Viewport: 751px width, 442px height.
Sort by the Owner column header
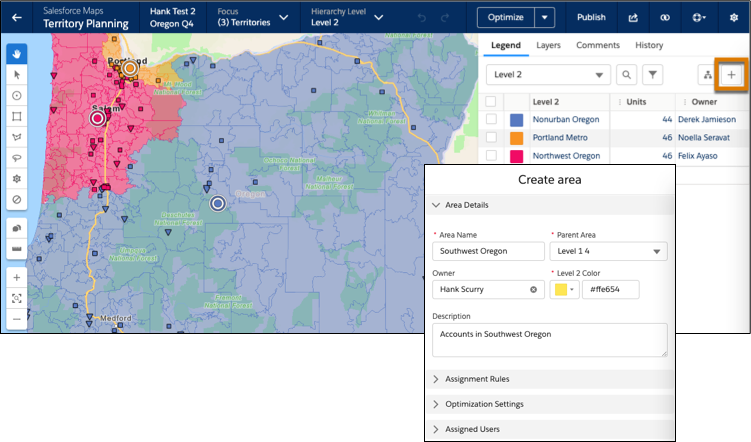[704, 102]
